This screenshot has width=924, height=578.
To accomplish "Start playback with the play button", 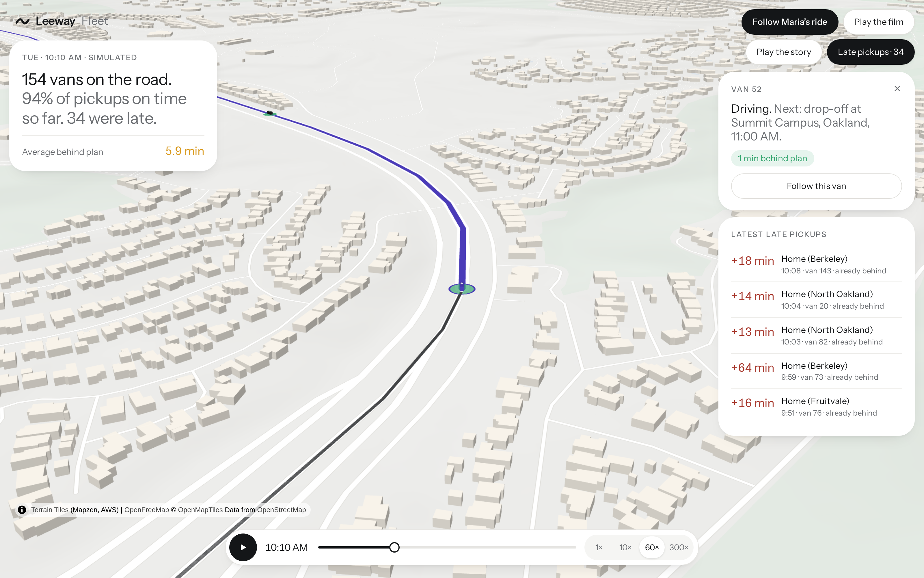I will tap(243, 547).
